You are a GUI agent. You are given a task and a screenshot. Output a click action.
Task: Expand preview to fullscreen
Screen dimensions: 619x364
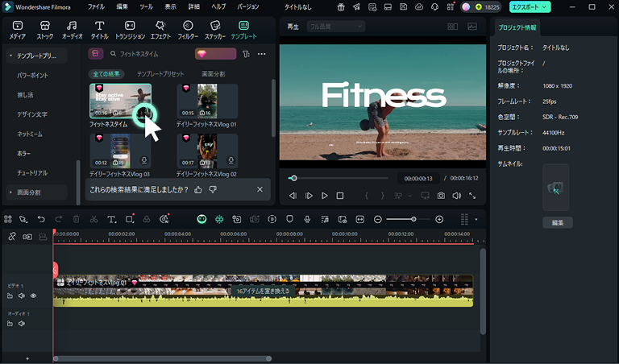click(x=472, y=196)
